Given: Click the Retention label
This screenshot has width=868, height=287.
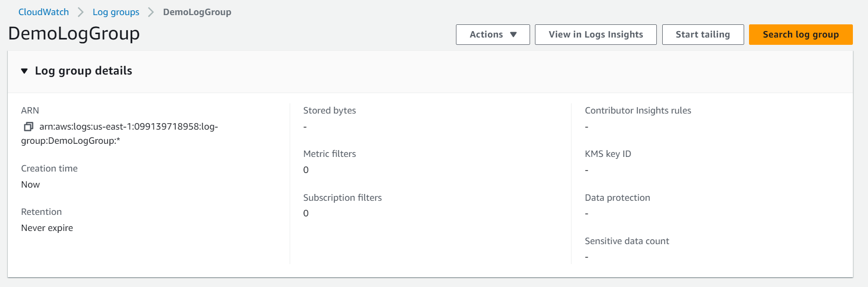Looking at the screenshot, I should (41, 212).
